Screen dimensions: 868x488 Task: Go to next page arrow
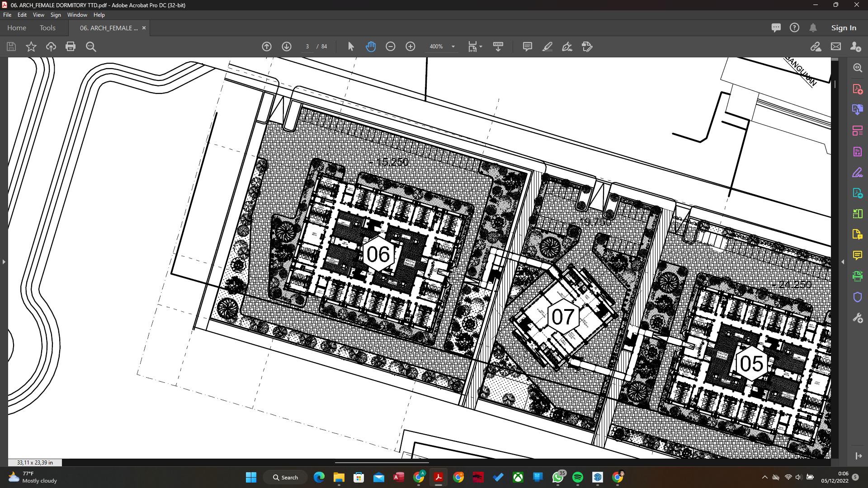[x=287, y=47]
